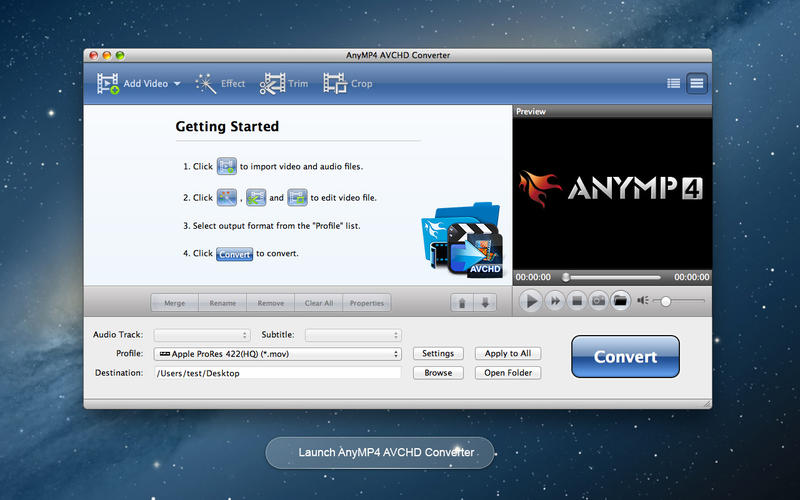Viewport: 800px width, 500px height.
Task: Open the snapshot folder icon
Action: tap(620, 300)
